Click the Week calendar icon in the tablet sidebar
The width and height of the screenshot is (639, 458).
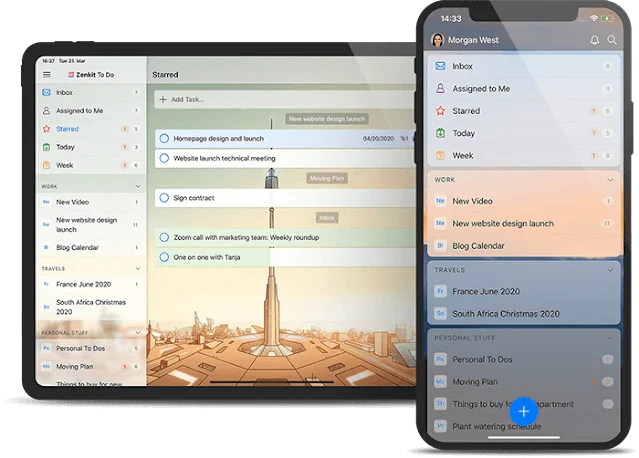coord(46,165)
